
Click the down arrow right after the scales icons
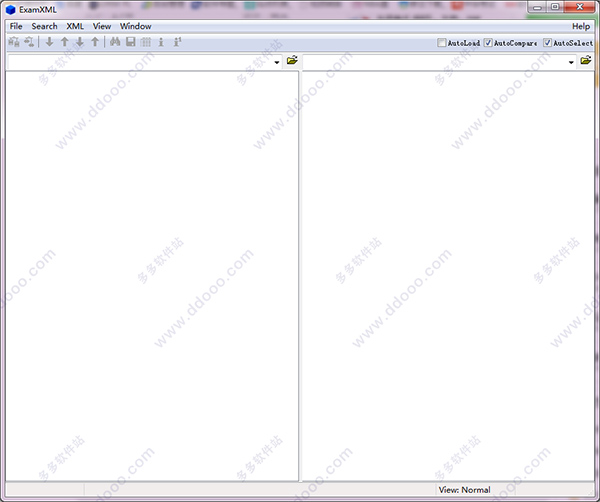[x=49, y=42]
